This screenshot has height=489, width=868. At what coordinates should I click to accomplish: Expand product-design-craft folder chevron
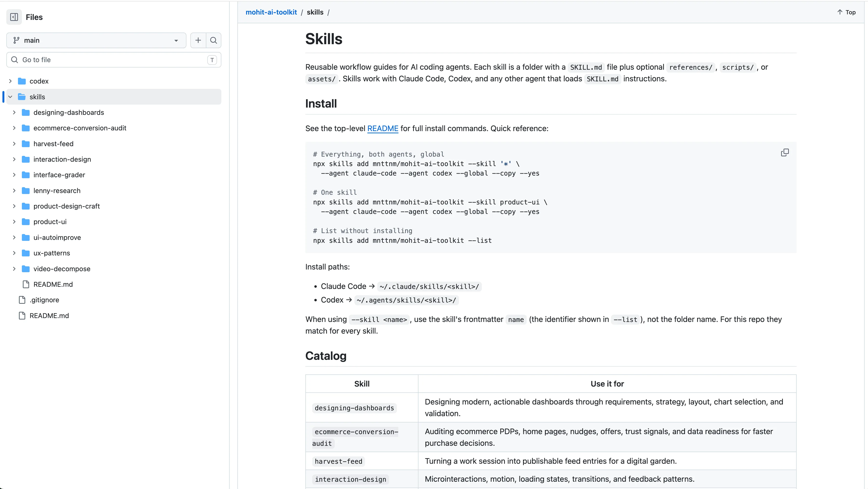click(x=14, y=206)
